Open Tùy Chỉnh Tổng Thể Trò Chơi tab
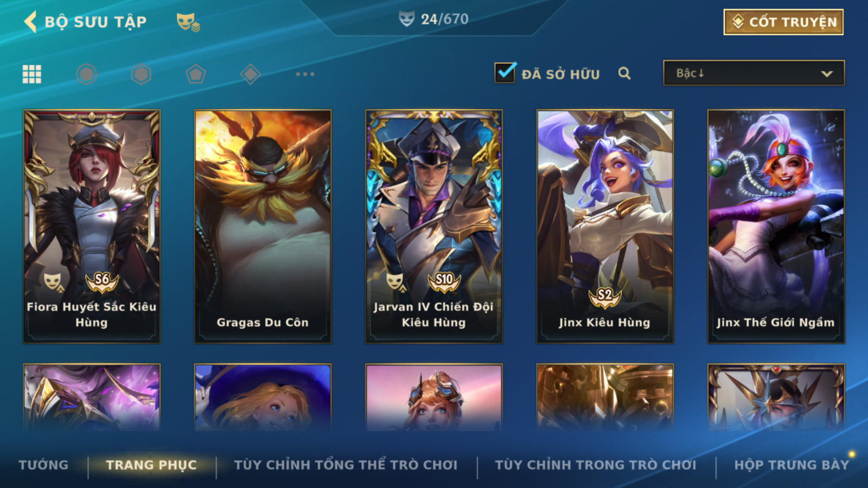This screenshot has height=488, width=868. point(346,465)
